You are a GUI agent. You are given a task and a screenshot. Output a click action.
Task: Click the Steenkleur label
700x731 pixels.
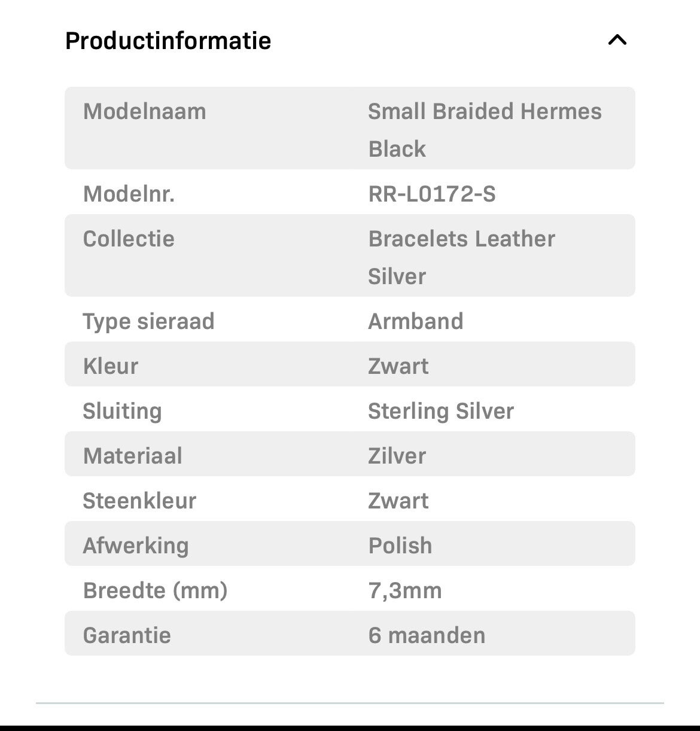coord(139,501)
